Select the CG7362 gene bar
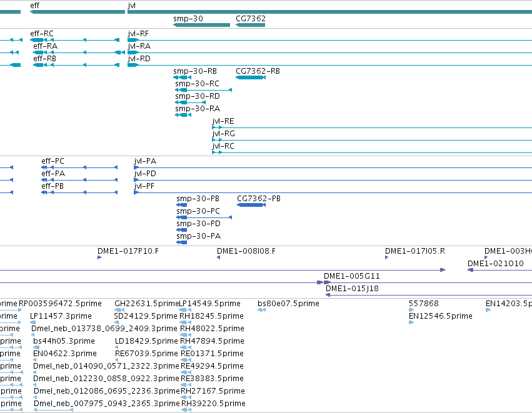Image resolution: width=532 pixels, height=413 pixels. (251, 25)
